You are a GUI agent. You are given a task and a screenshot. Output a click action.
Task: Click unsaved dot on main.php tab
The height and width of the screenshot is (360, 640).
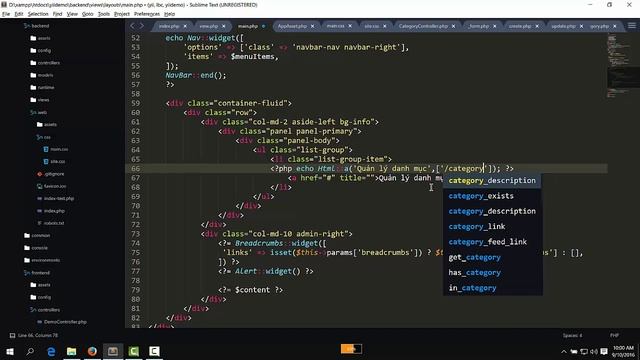(x=263, y=26)
